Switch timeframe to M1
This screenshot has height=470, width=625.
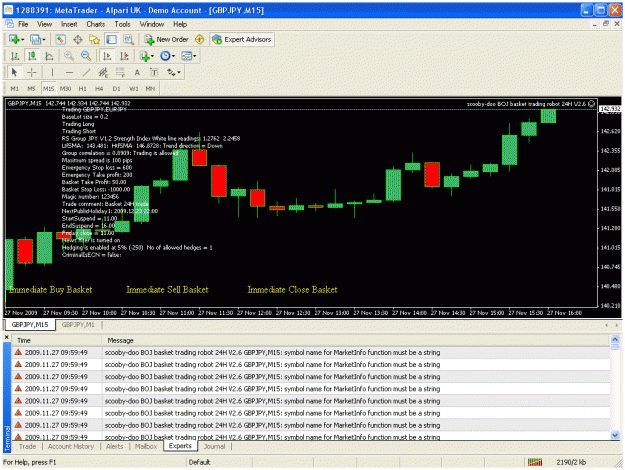click(15, 88)
